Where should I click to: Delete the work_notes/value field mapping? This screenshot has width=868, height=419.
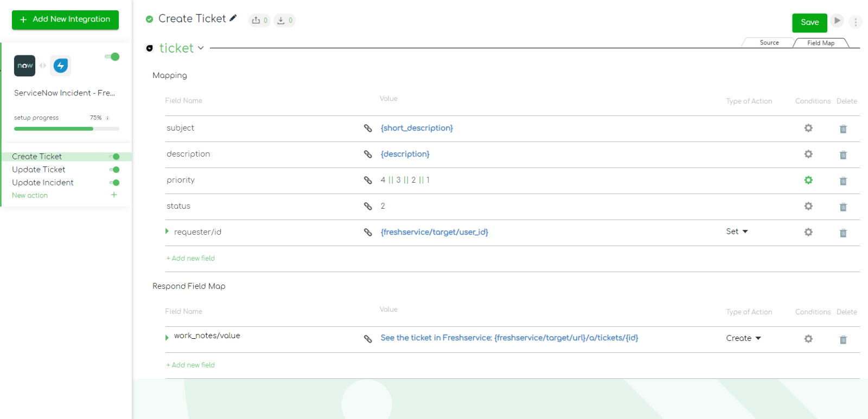click(843, 340)
